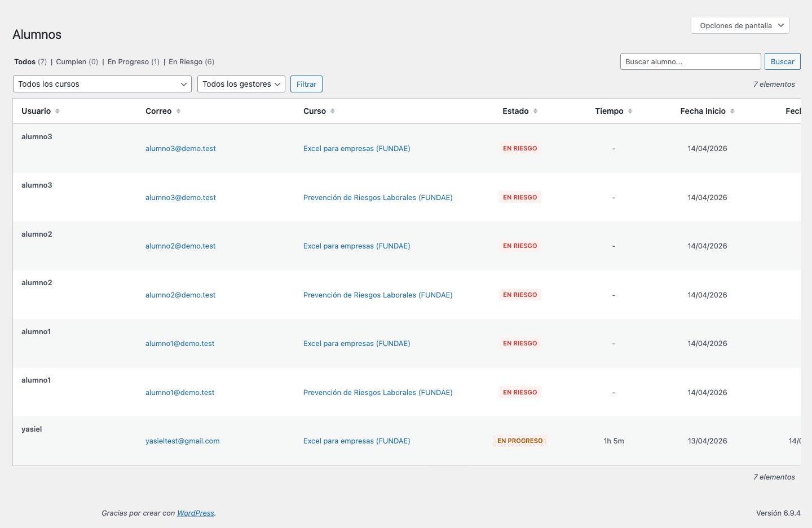Open the Todos los gestores dropdown
This screenshot has width=812, height=528.
[241, 83]
